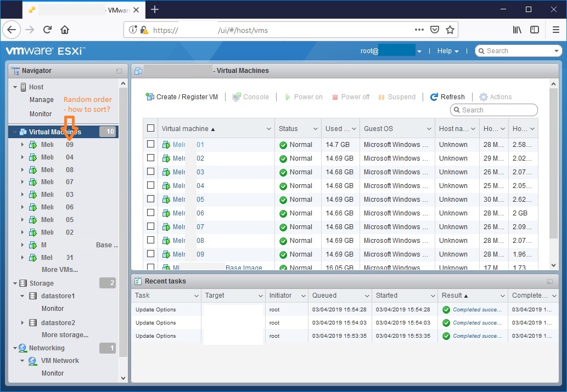
Task: Check the box for VM row 06
Action: (x=151, y=212)
